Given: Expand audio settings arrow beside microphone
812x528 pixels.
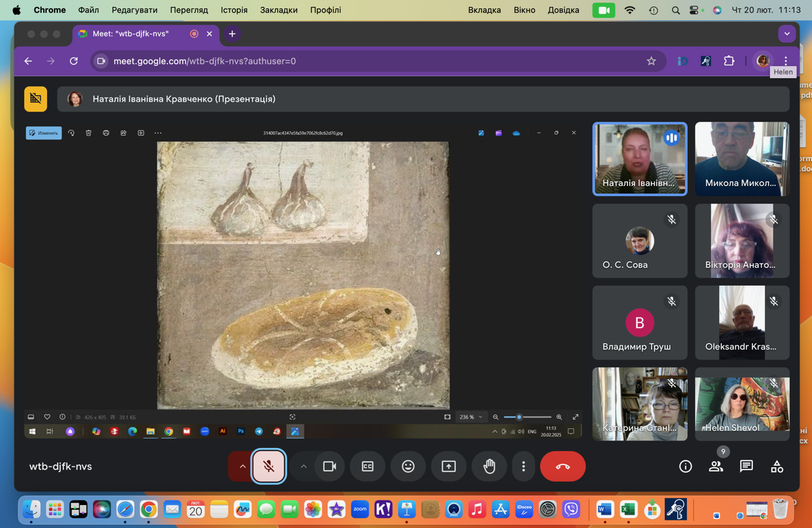Looking at the screenshot, I should click(242, 466).
